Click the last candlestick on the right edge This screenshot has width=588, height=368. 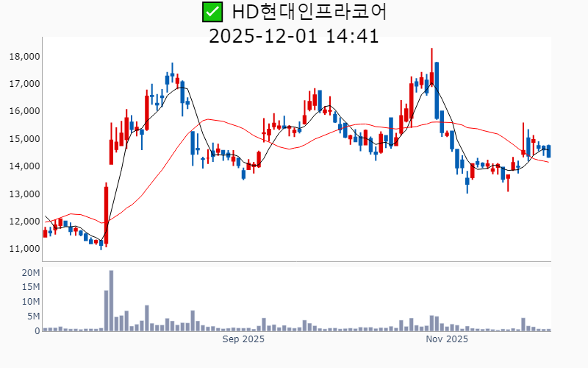(548, 152)
